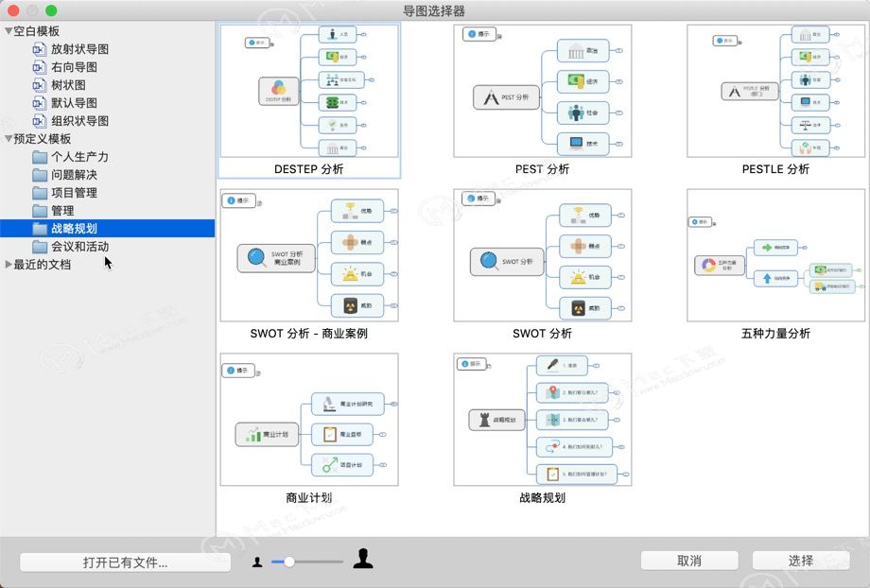This screenshot has height=588, width=870.
Task: Click the 默认导图 template file icon
Action: tap(39, 103)
